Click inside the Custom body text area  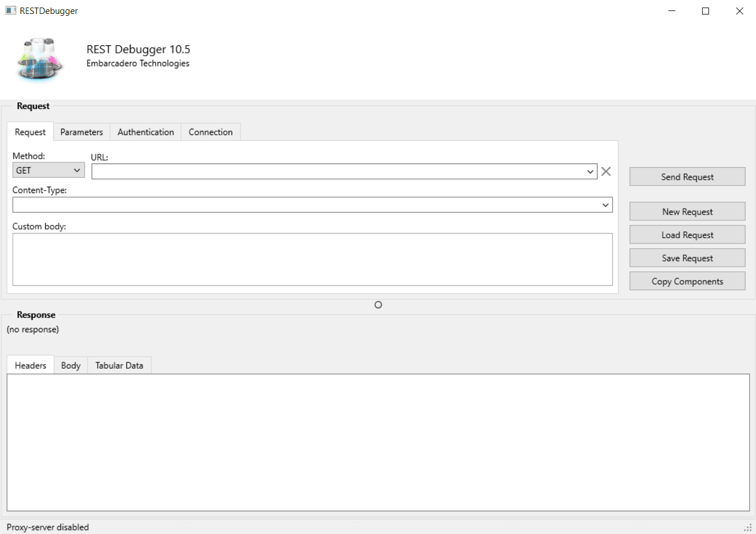(313, 259)
